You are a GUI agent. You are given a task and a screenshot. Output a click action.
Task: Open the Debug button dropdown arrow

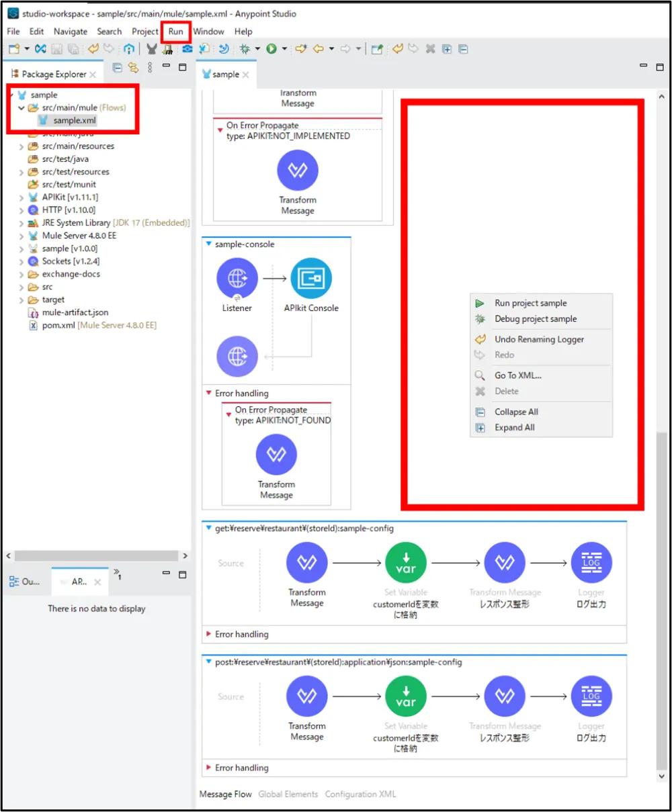(x=257, y=49)
